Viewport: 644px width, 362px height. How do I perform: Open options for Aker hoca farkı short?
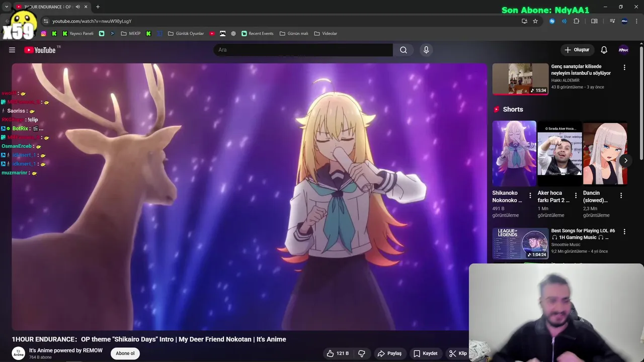click(575, 195)
